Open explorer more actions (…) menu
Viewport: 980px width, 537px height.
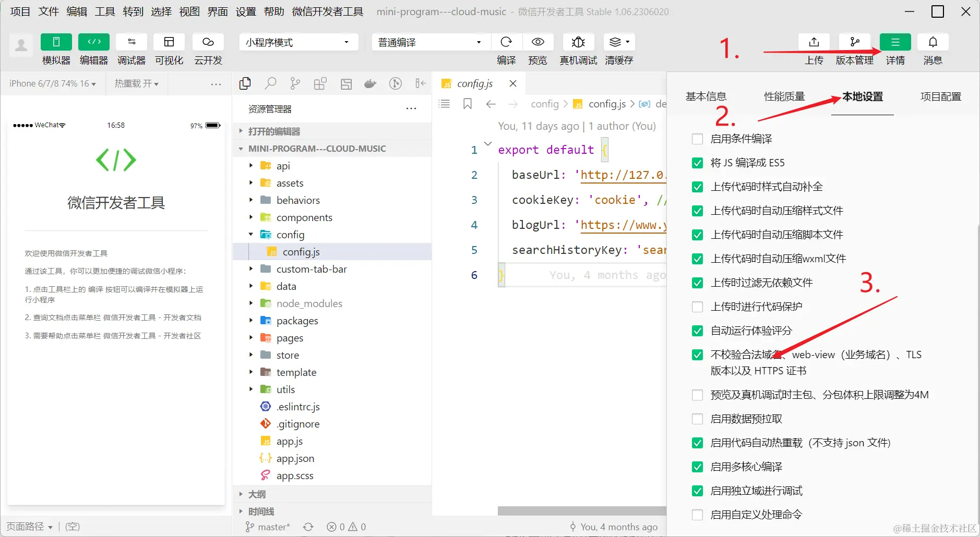point(411,109)
